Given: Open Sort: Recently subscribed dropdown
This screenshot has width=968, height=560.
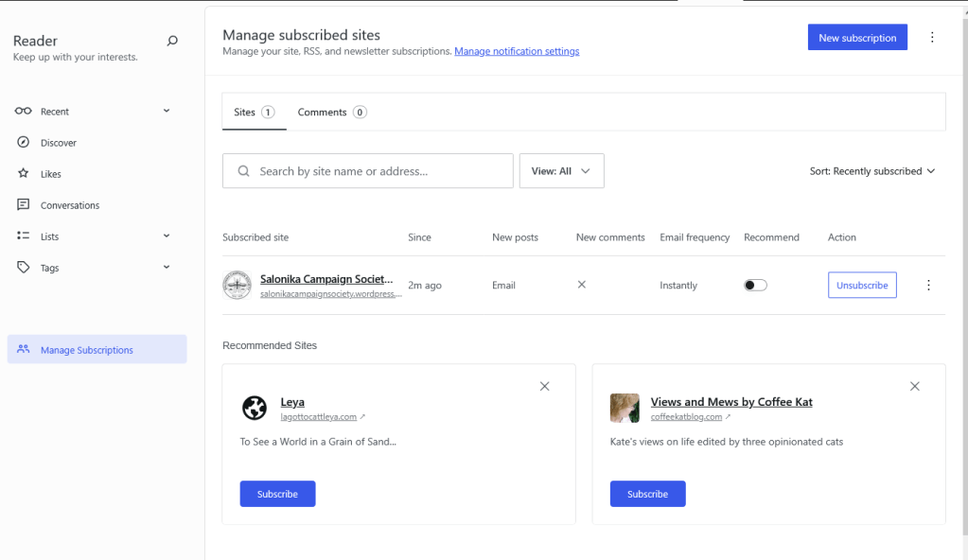Looking at the screenshot, I should (x=871, y=171).
